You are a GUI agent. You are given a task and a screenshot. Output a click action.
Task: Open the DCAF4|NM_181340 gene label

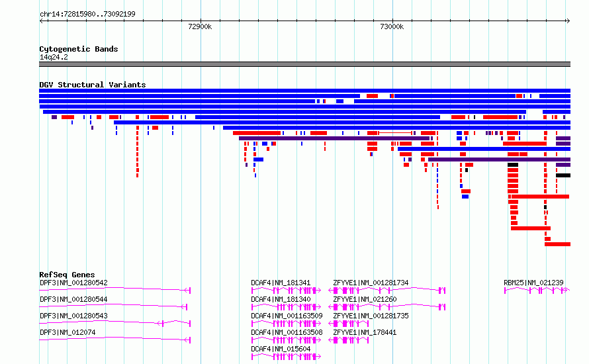coord(281,299)
